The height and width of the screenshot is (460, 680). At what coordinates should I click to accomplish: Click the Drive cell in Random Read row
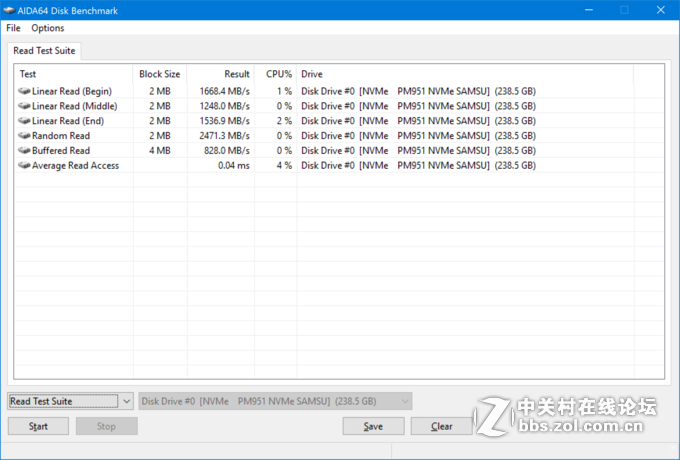pyautogui.click(x=418, y=136)
